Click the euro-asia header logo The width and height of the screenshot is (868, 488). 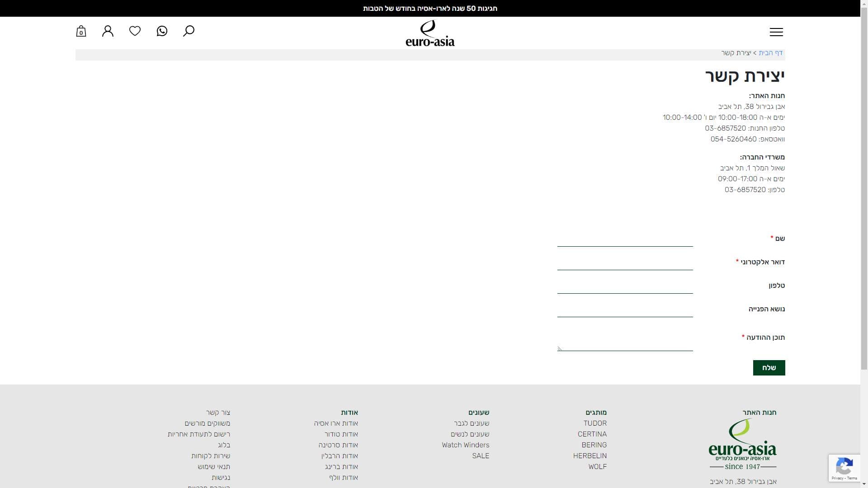430,33
